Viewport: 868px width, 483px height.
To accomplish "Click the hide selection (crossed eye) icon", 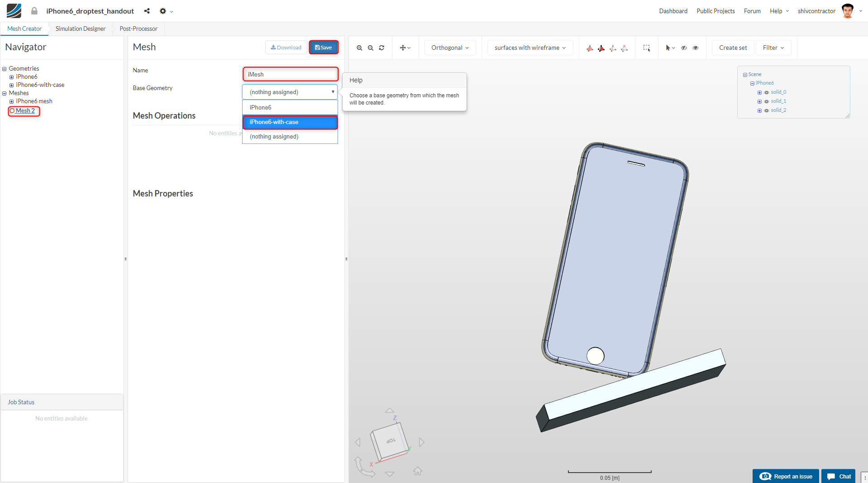I will click(684, 48).
